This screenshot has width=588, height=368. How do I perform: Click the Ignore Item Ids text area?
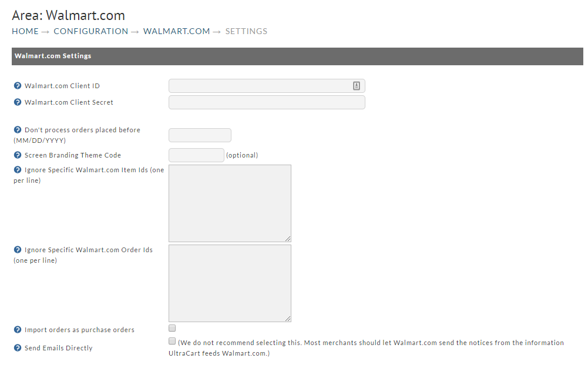coord(230,203)
